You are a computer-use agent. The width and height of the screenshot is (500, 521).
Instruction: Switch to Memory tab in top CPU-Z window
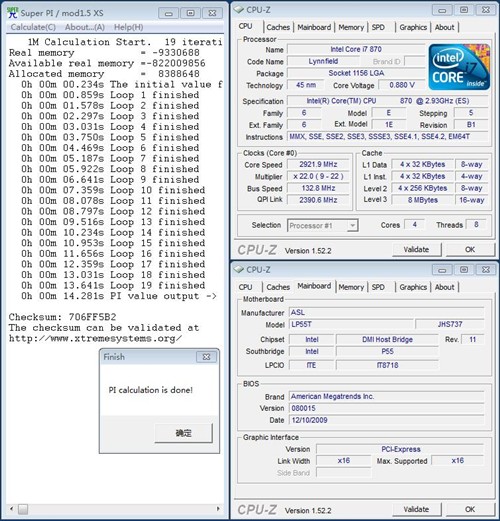click(351, 27)
